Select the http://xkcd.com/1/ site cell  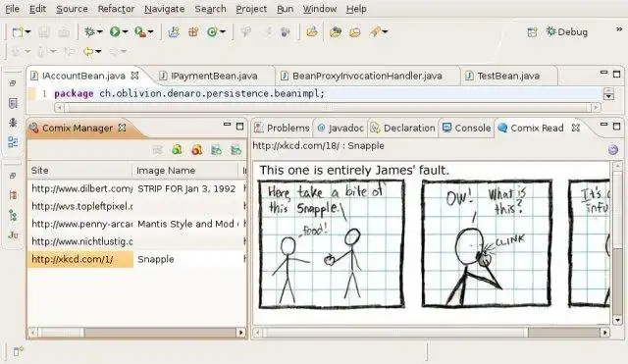pyautogui.click(x=80, y=259)
